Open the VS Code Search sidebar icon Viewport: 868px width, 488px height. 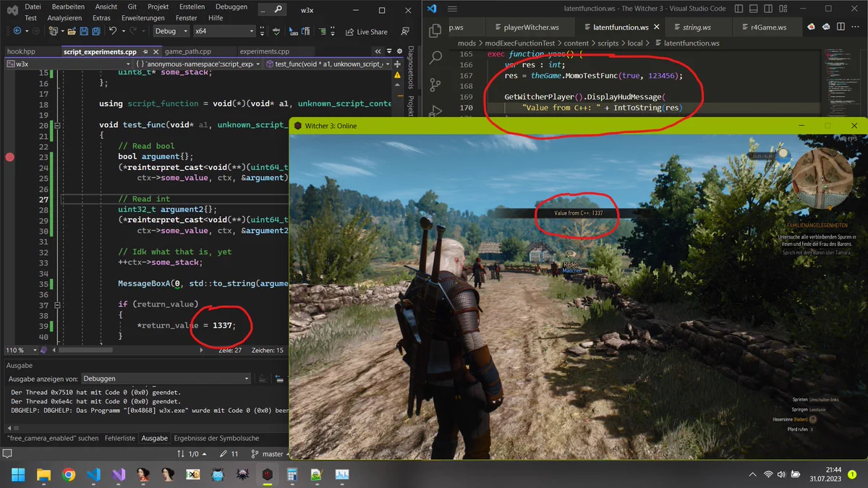(435, 58)
